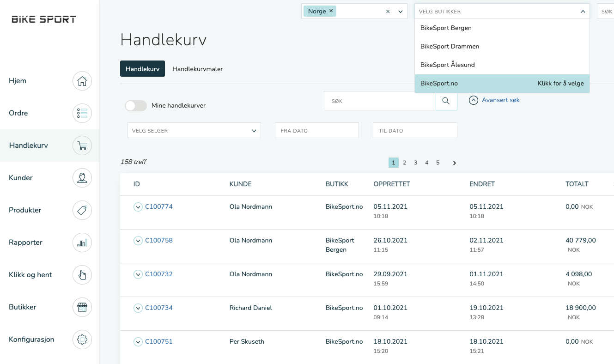Click the top-right Søk field
614x364 pixels.
pyautogui.click(x=605, y=12)
